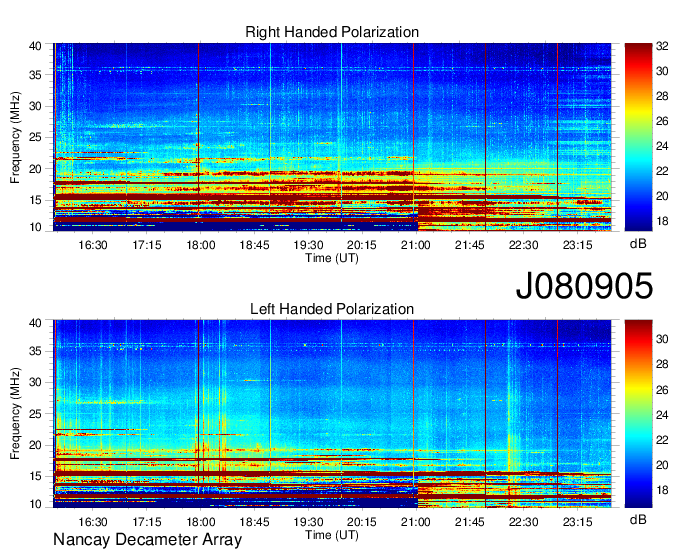
Task: Click the 17:15 tick on Left Handed time axis
Action: (x=147, y=522)
